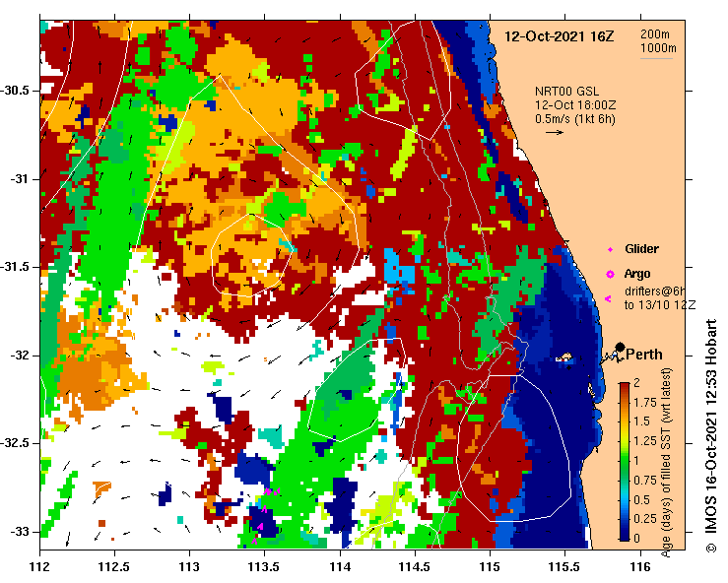Click the 1000m depth contour legend label
728x583 pixels.
tap(658, 48)
